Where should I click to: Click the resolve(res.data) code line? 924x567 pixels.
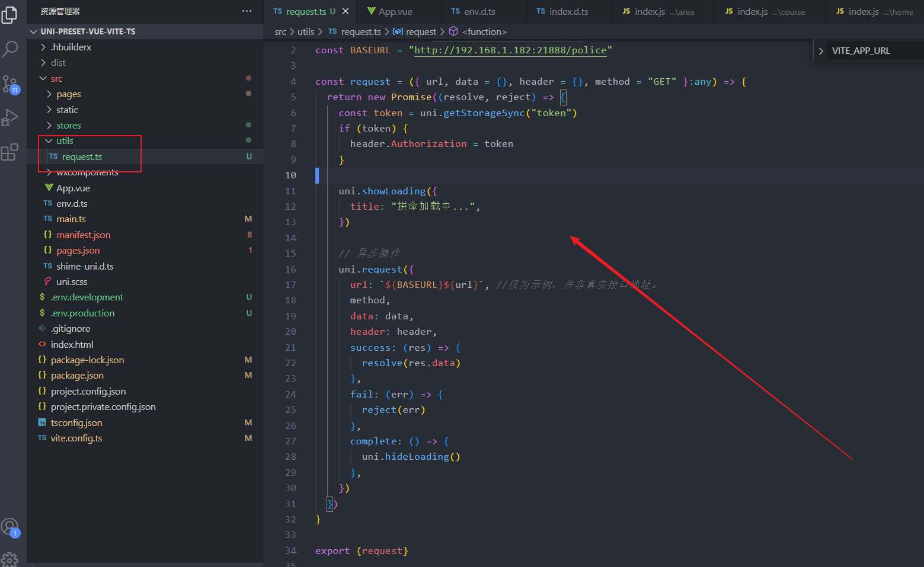[411, 363]
